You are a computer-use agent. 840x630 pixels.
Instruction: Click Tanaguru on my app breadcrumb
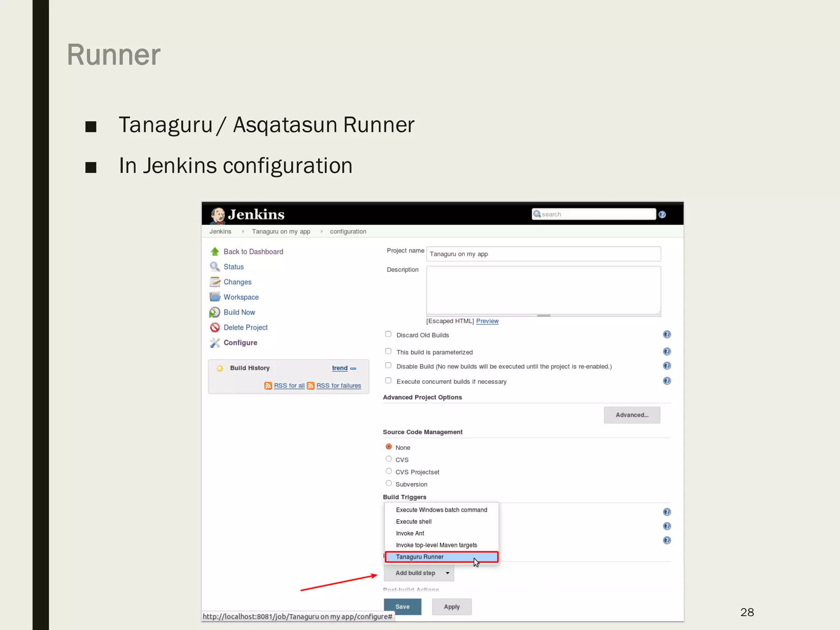click(x=281, y=232)
